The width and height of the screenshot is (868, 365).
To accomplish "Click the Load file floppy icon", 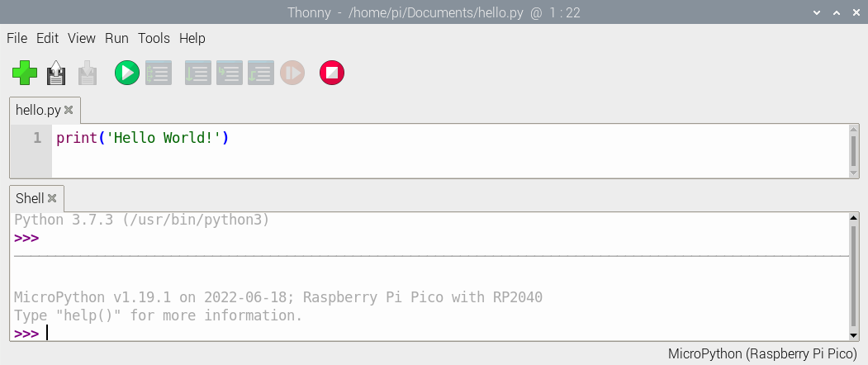I will coord(56,73).
